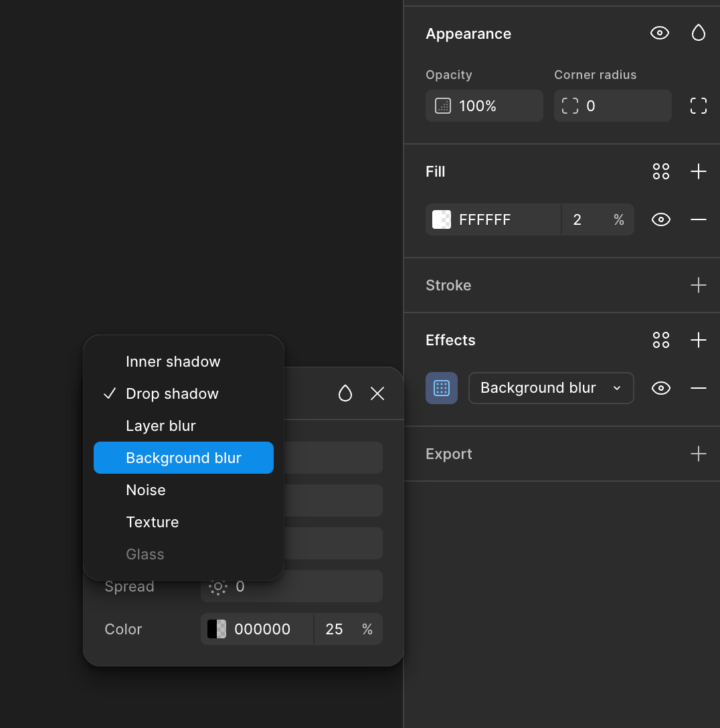Select Background blur from effect menu
This screenshot has height=728, width=720.
click(x=183, y=458)
